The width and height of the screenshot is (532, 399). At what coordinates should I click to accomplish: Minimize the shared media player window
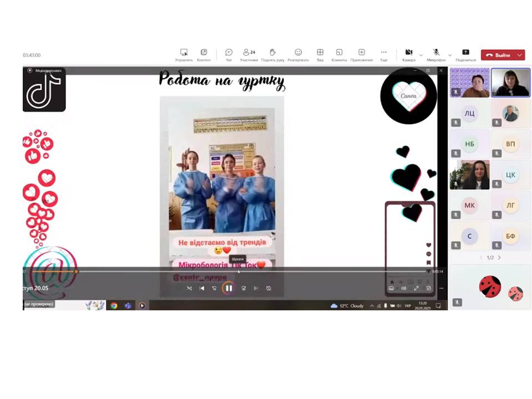click(x=415, y=70)
